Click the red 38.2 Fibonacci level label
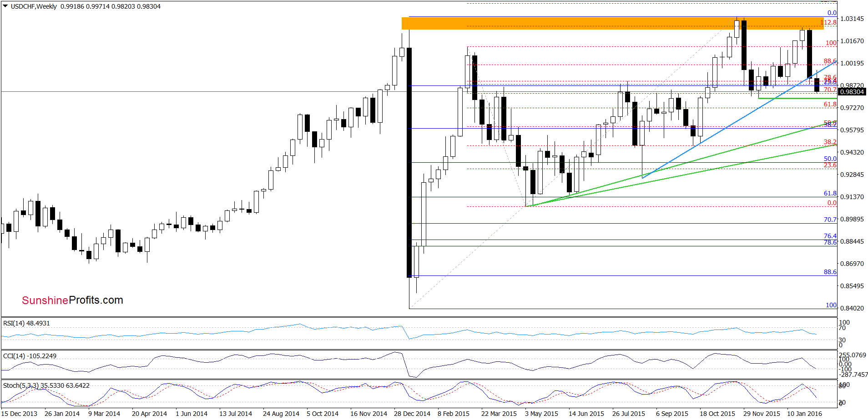 [x=830, y=142]
